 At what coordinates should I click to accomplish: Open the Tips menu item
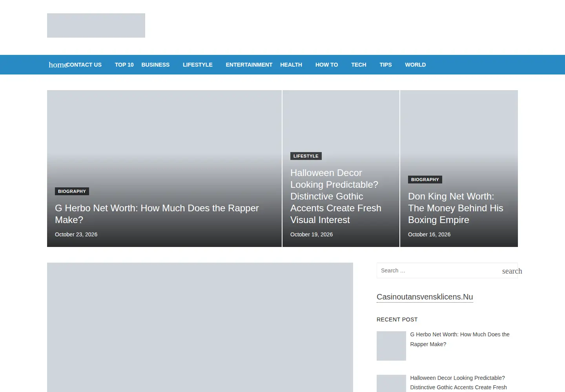[x=386, y=65]
